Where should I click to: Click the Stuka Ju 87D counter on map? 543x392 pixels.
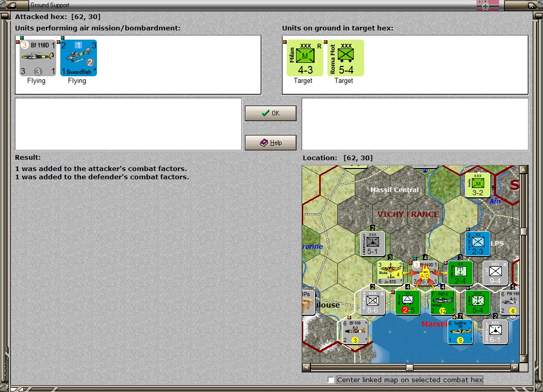tap(390, 273)
